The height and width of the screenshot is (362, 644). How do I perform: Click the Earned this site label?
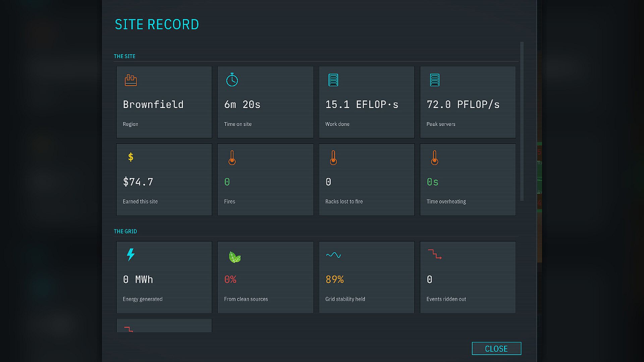pos(140,201)
